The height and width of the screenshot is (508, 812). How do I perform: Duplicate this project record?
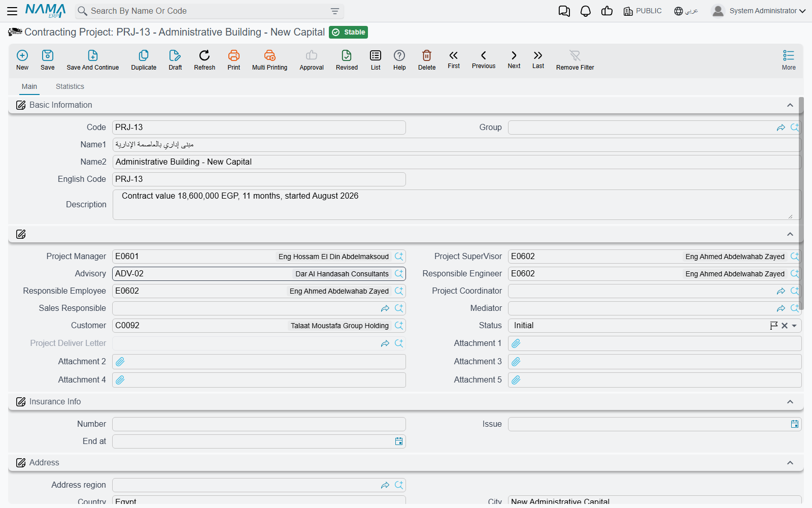[x=144, y=60]
